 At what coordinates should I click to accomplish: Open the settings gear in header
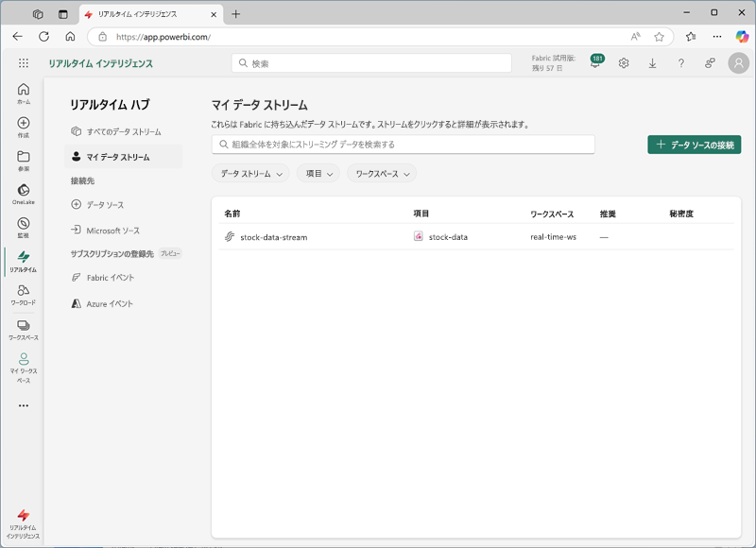coord(624,63)
